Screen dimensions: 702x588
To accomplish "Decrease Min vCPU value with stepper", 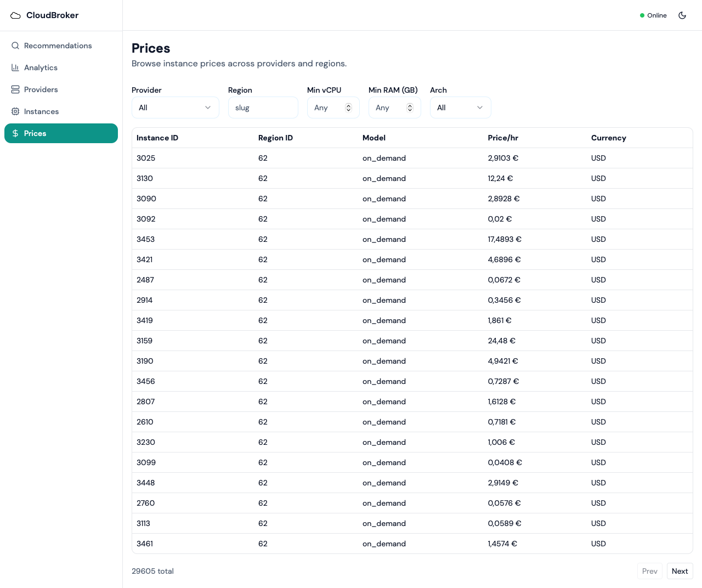I will pos(348,110).
